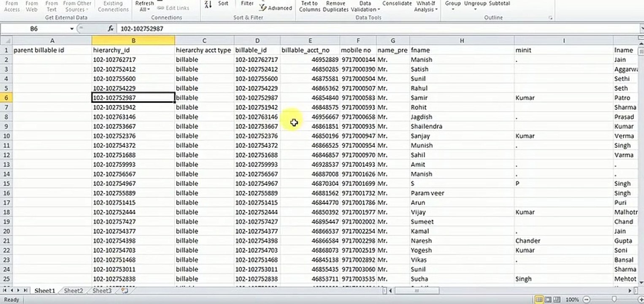644x304 pixels.
Task: Click the horizontal scrollbar right arrow
Action: click(x=630, y=290)
